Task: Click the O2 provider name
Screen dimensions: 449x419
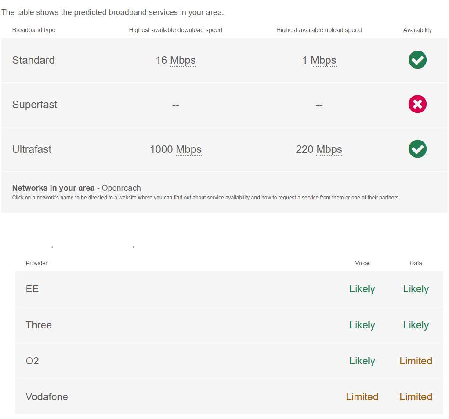Action: (32, 361)
